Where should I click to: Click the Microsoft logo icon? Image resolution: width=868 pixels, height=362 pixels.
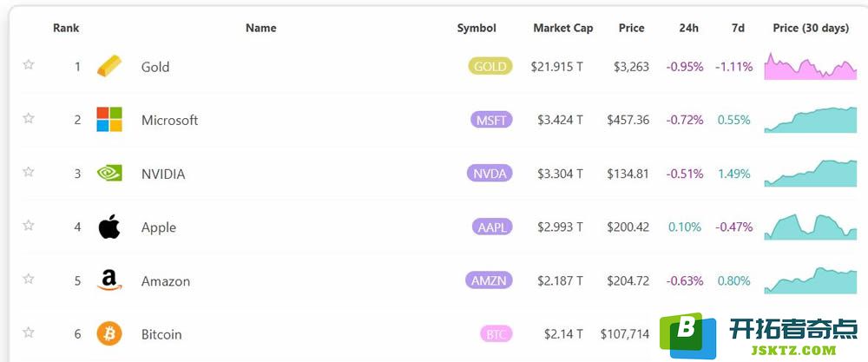[x=109, y=120]
